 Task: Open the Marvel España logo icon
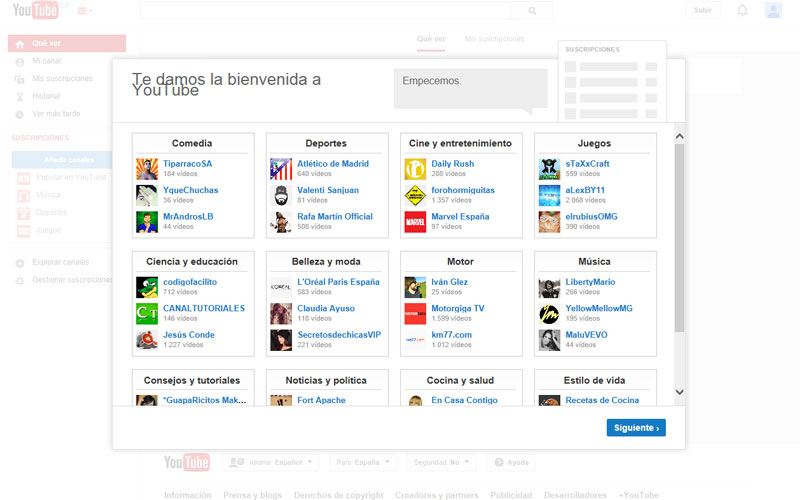point(415,222)
